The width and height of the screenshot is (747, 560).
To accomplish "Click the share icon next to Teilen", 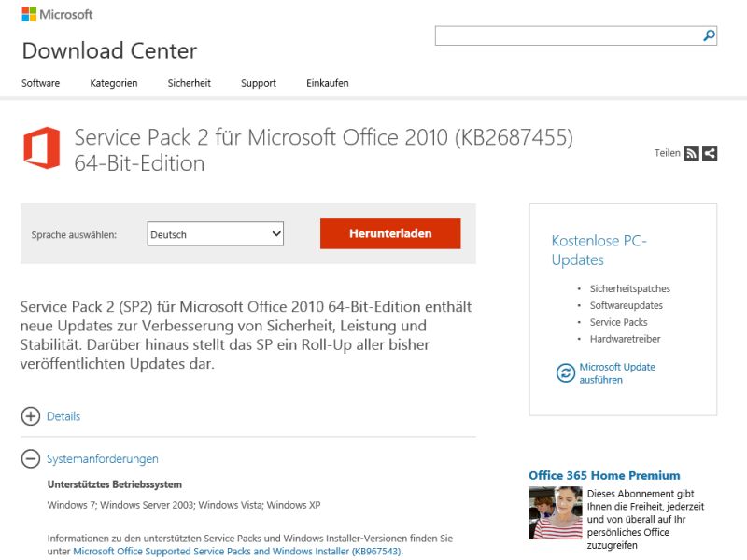I will tap(710, 153).
